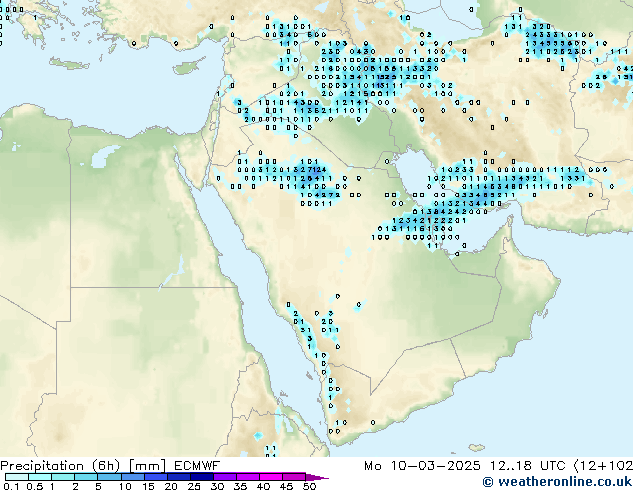This screenshot has height=490, width=634.
Task: Select the 5–10 mm legend color swatch
Action: tap(110, 477)
